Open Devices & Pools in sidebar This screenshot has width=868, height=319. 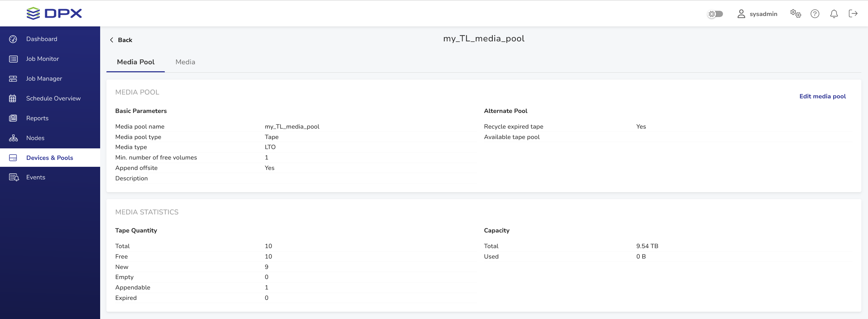point(50,158)
